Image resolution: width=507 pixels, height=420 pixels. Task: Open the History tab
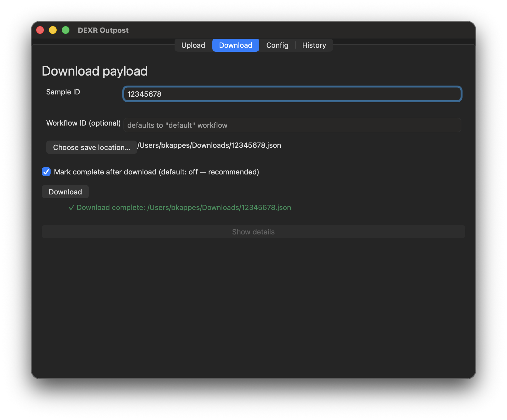314,45
